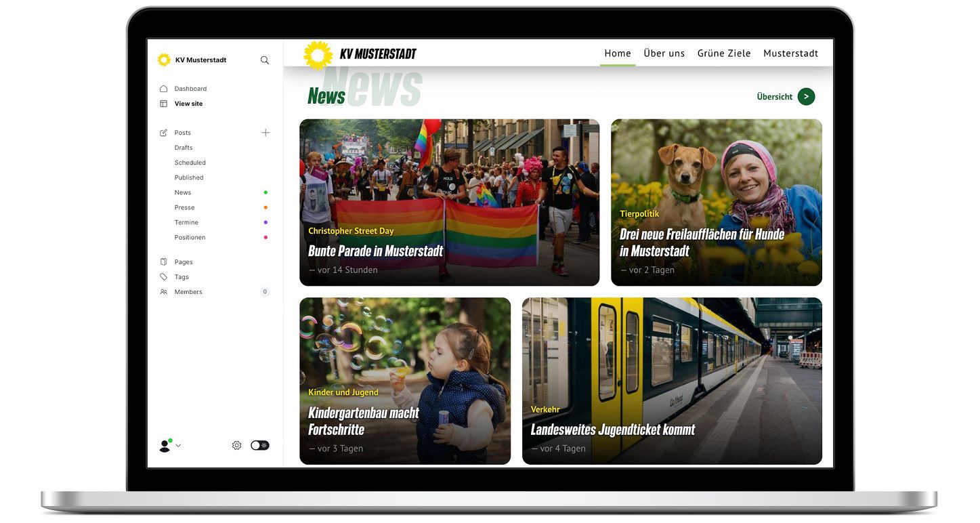Click the search magnifier icon in sidebar
980x523 pixels.
tap(265, 60)
